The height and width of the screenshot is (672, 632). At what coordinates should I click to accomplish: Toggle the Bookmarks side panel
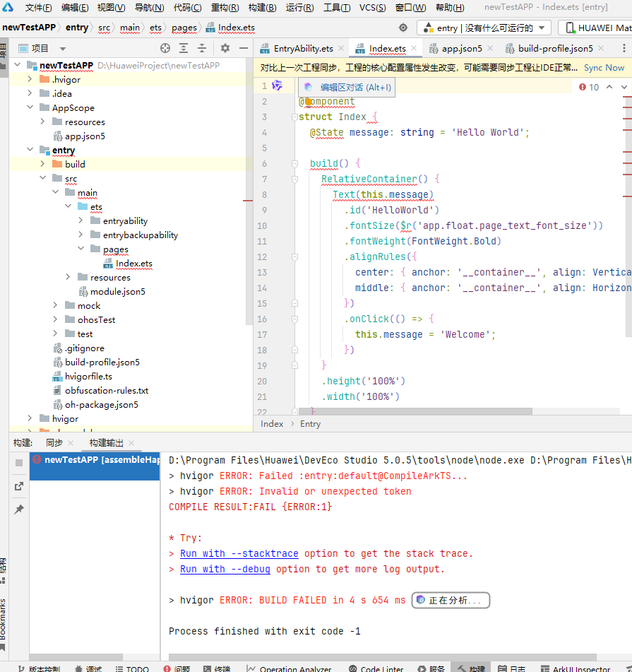click(x=4, y=620)
